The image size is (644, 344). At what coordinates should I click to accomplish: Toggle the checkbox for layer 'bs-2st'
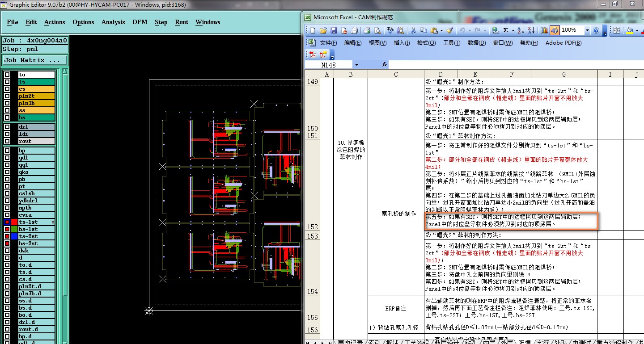[7, 243]
